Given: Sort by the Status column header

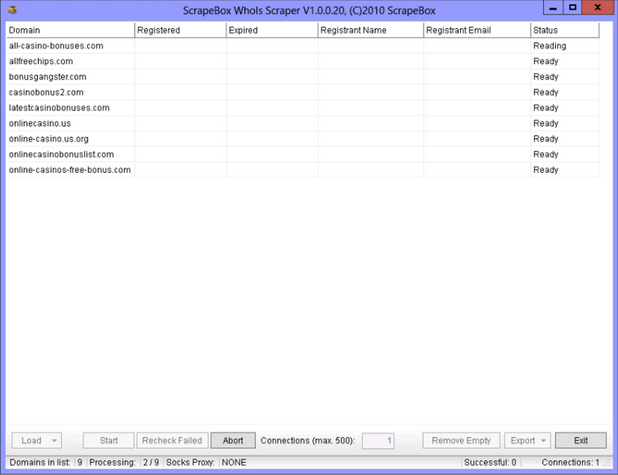Looking at the screenshot, I should [565, 30].
